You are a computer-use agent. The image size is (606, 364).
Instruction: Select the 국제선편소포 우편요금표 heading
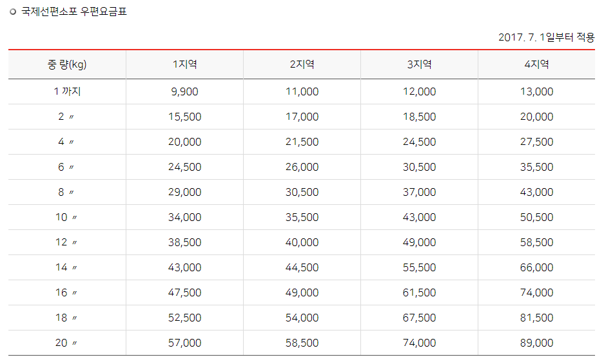tap(74, 12)
